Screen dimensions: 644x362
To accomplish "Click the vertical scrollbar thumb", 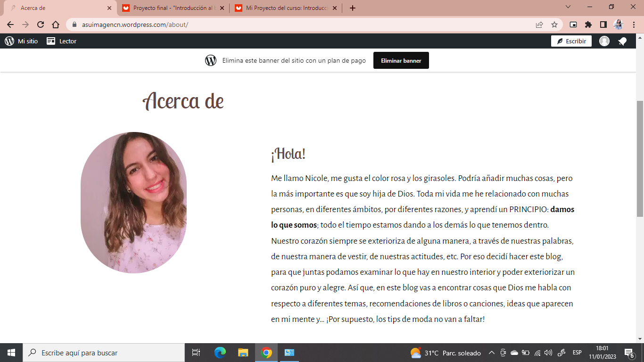I will [x=640, y=159].
